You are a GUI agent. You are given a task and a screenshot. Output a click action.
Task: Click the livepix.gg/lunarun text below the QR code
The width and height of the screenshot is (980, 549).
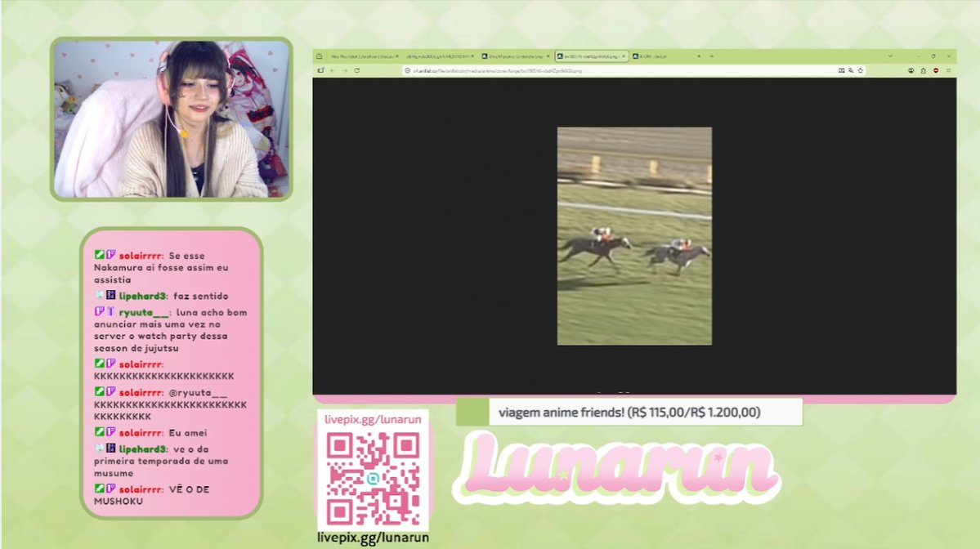pos(374,538)
